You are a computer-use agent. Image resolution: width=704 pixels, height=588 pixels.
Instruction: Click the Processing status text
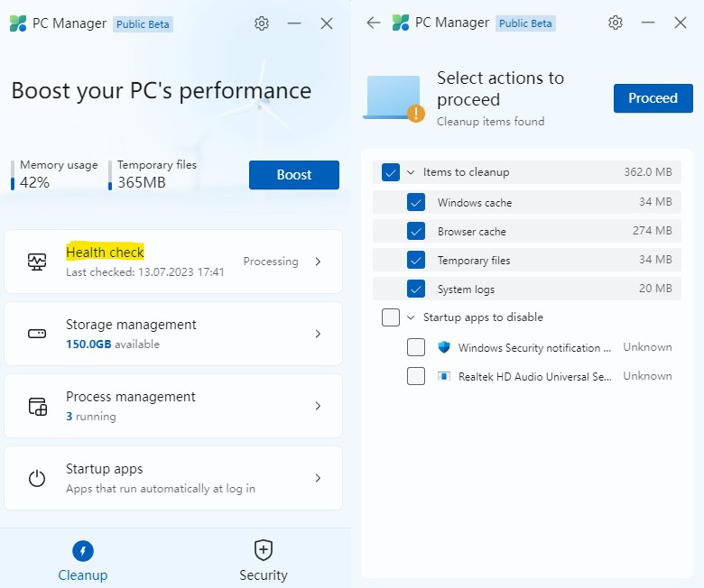click(271, 262)
